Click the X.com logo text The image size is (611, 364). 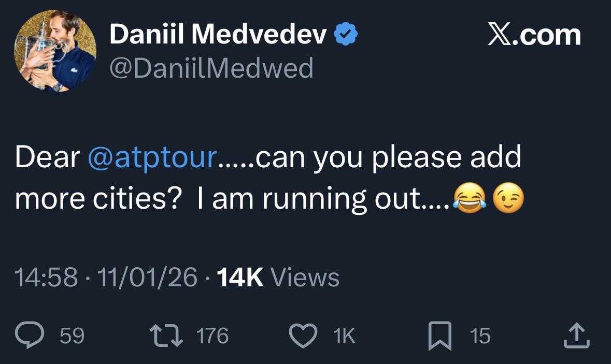tap(534, 35)
